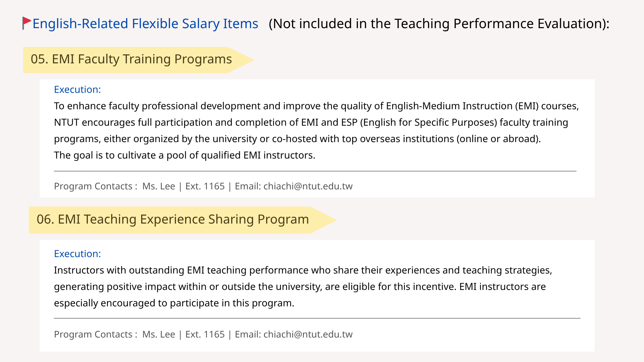Viewport: 644px width, 362px height.
Task: Click the arrow tip of the 05 banner
Action: pos(241,60)
